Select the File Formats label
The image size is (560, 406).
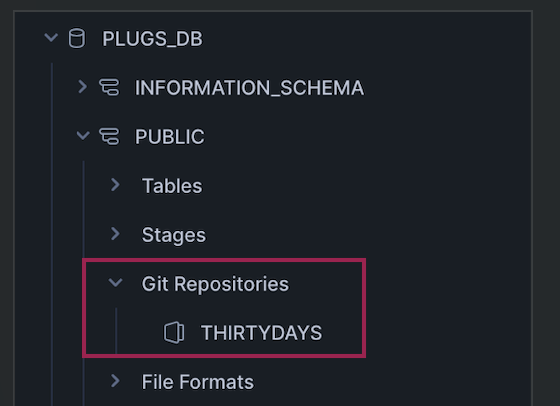tap(198, 382)
